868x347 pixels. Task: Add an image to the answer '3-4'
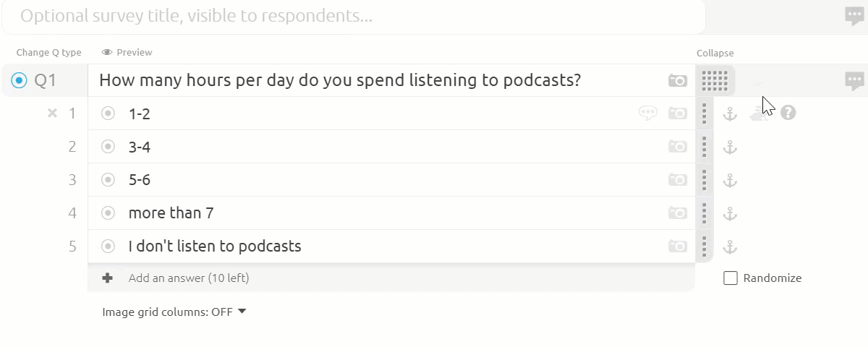678,147
